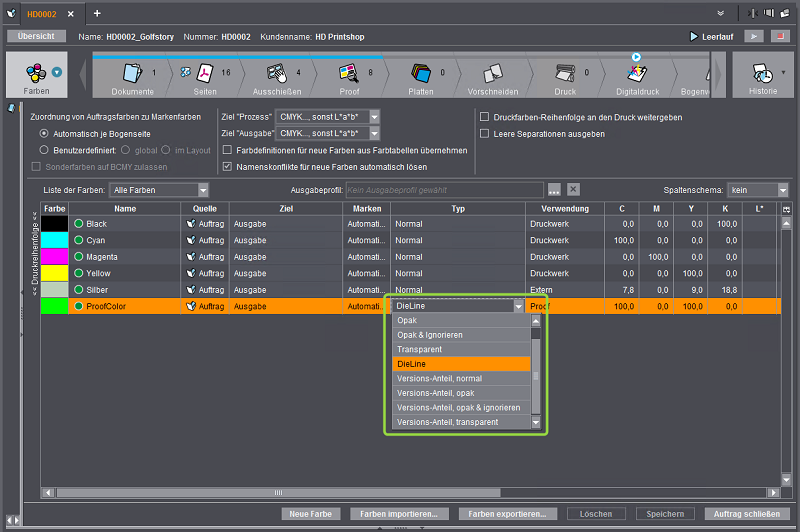
Task: Open the Spaltenschema dropdown
Action: (x=782, y=190)
